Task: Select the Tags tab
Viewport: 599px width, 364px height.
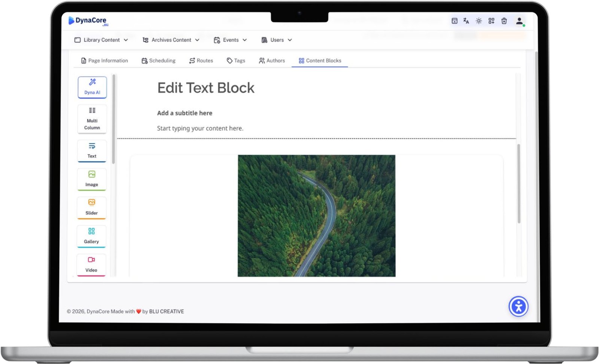Action: 236,61
